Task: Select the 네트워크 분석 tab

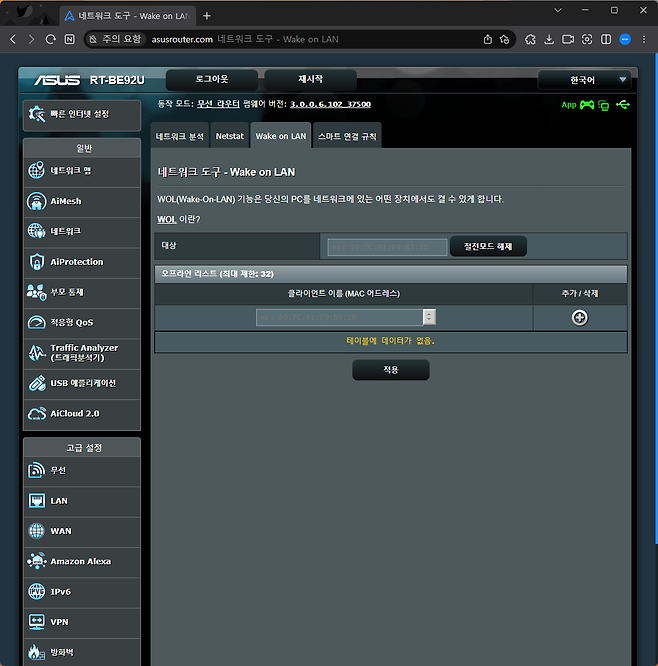Action: (x=181, y=136)
